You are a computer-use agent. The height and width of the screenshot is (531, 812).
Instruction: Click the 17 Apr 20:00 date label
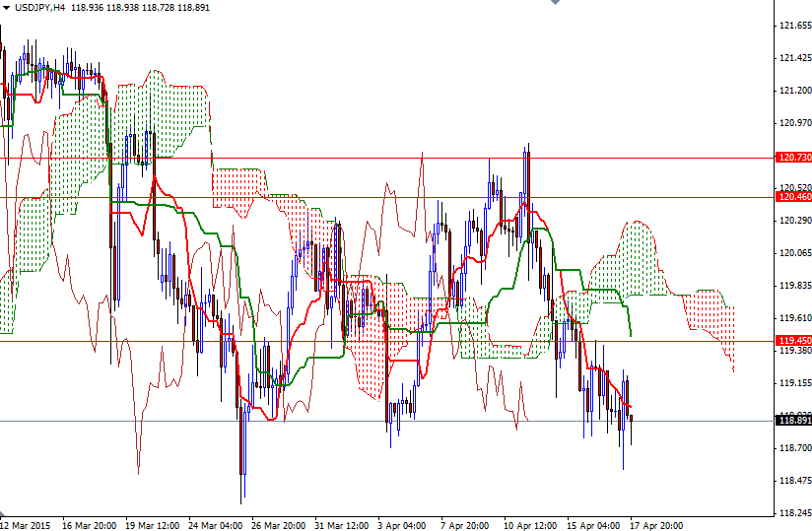pyautogui.click(x=656, y=526)
